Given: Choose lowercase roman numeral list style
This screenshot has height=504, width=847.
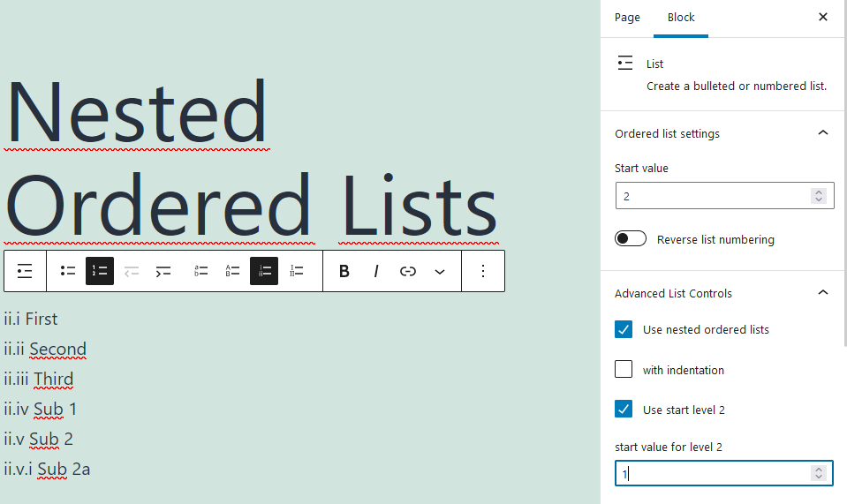Looking at the screenshot, I should pyautogui.click(x=264, y=271).
